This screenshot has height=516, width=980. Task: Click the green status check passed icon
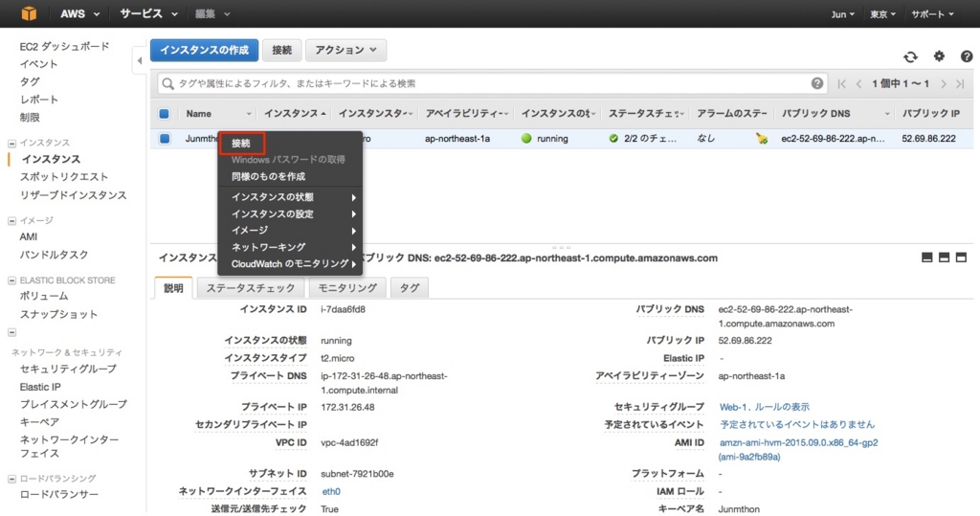click(613, 138)
